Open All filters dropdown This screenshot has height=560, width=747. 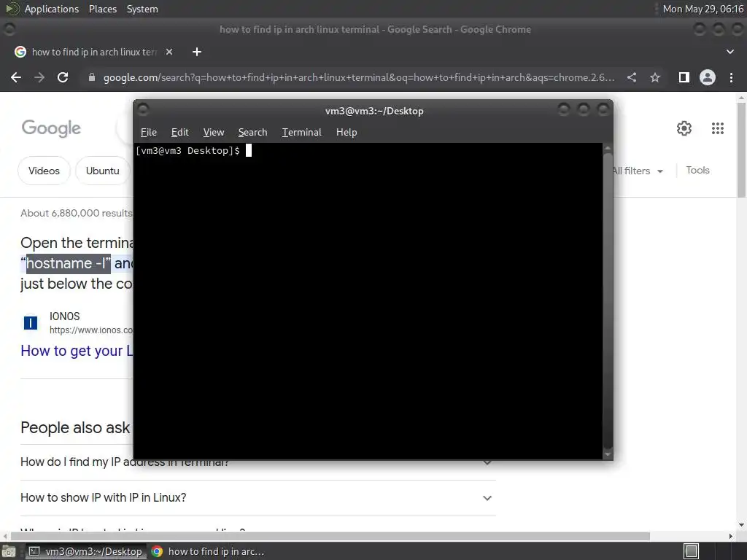point(638,171)
